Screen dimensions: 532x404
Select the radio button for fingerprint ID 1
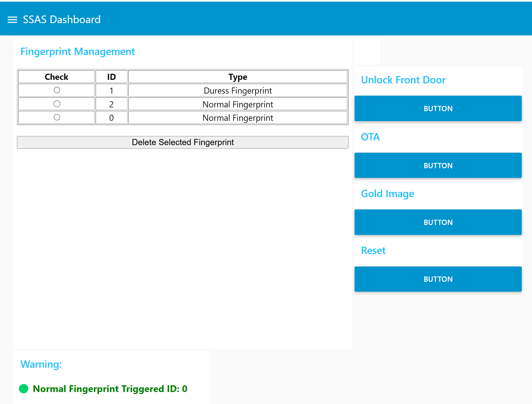click(56, 90)
